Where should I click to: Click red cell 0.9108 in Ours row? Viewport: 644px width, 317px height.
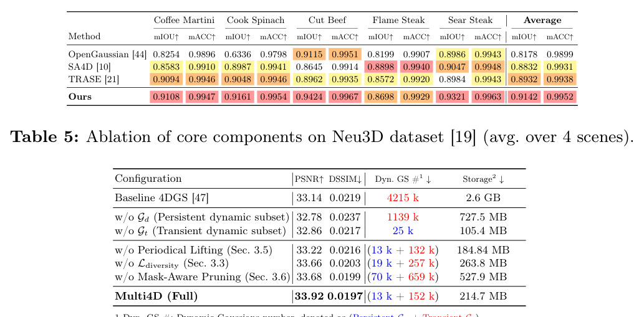(166, 97)
